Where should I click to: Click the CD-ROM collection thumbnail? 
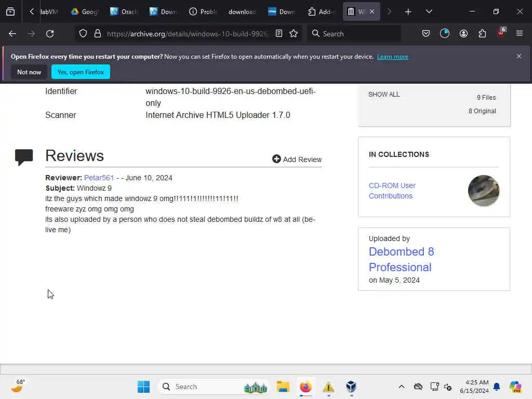(484, 191)
